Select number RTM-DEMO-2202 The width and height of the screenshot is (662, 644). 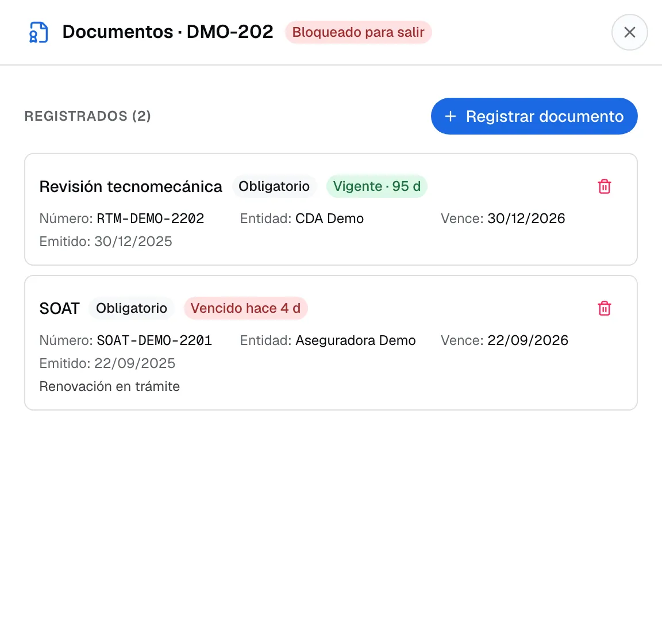pyautogui.click(x=151, y=218)
